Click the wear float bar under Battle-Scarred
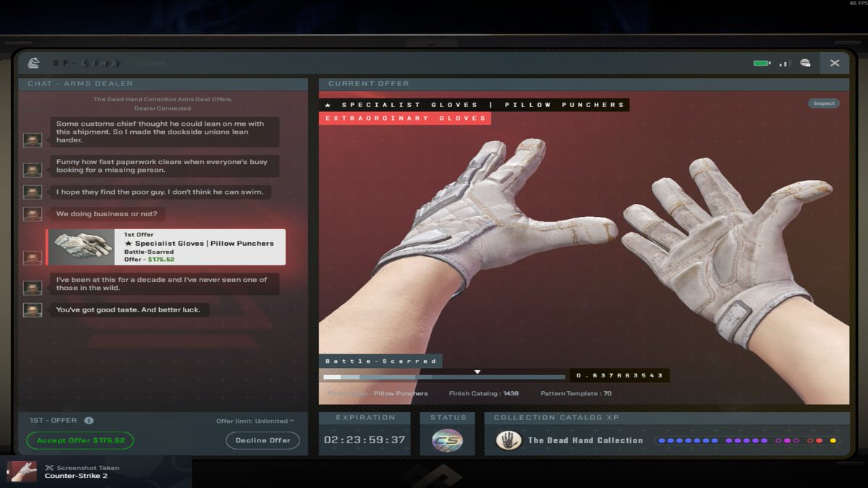This screenshot has width=868, height=488. tap(443, 377)
